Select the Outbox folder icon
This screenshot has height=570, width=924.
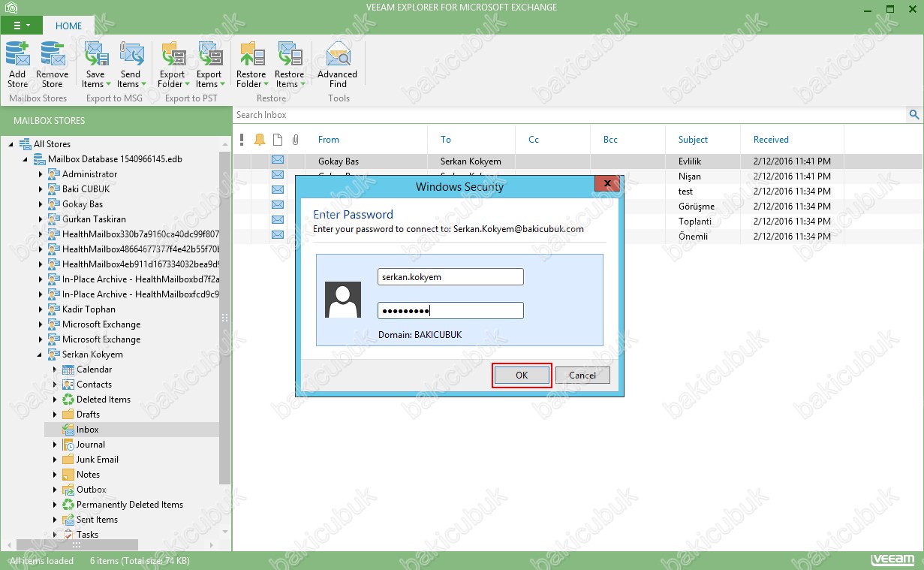(68, 490)
